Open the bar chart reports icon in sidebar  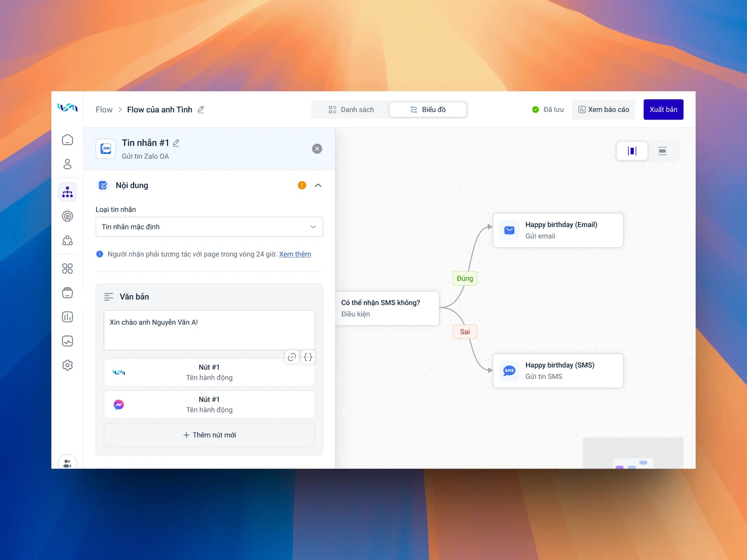[67, 317]
